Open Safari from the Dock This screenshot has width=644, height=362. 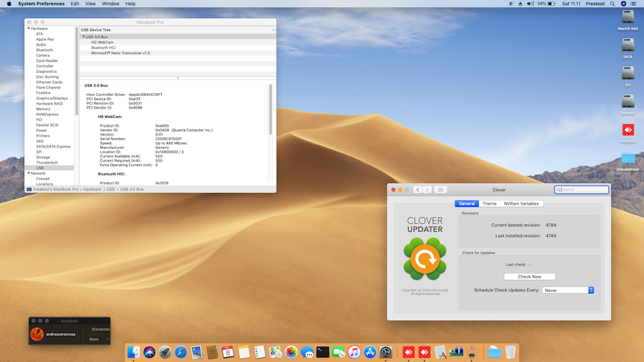click(180, 352)
